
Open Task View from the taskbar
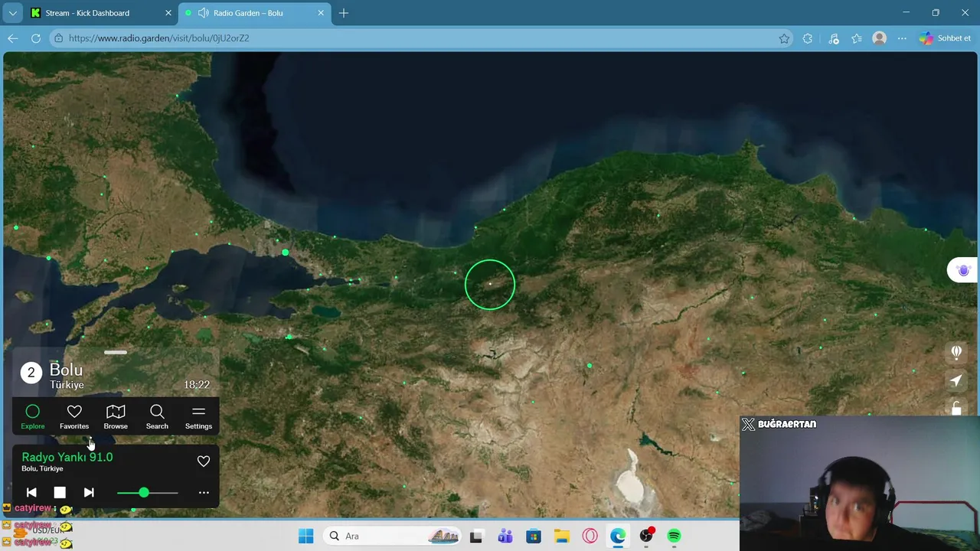pyautogui.click(x=476, y=536)
